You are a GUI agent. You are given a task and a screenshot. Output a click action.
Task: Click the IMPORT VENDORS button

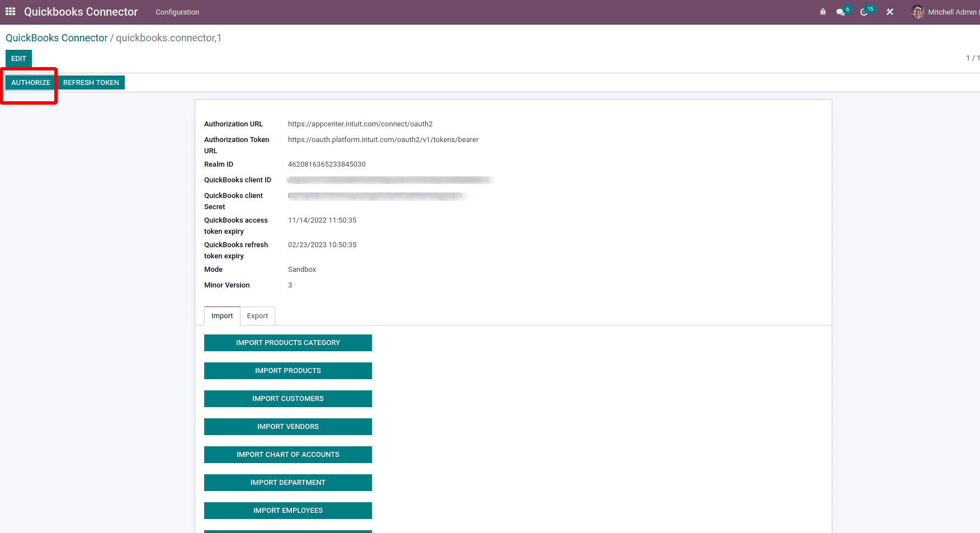point(288,427)
